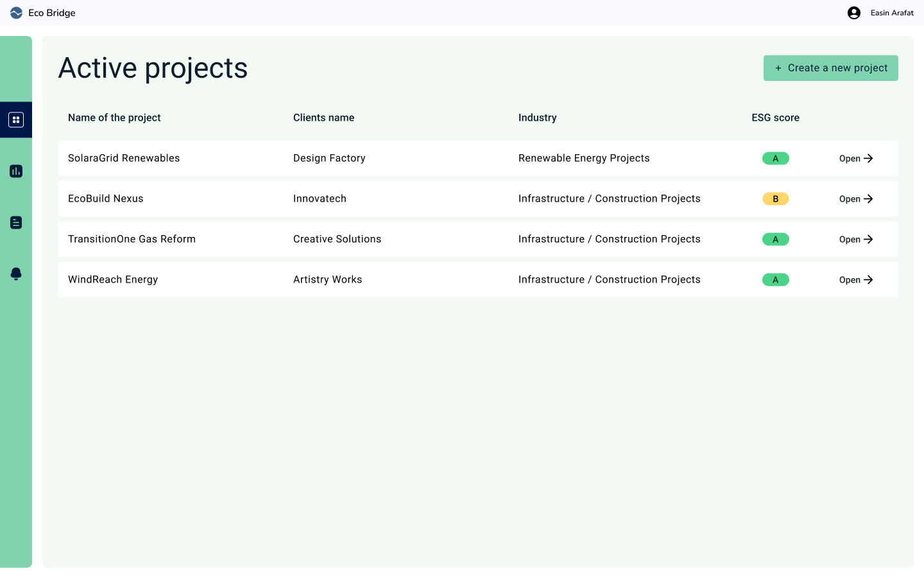
Task: Open the bar chart analytics sidebar icon
Action: (x=16, y=171)
